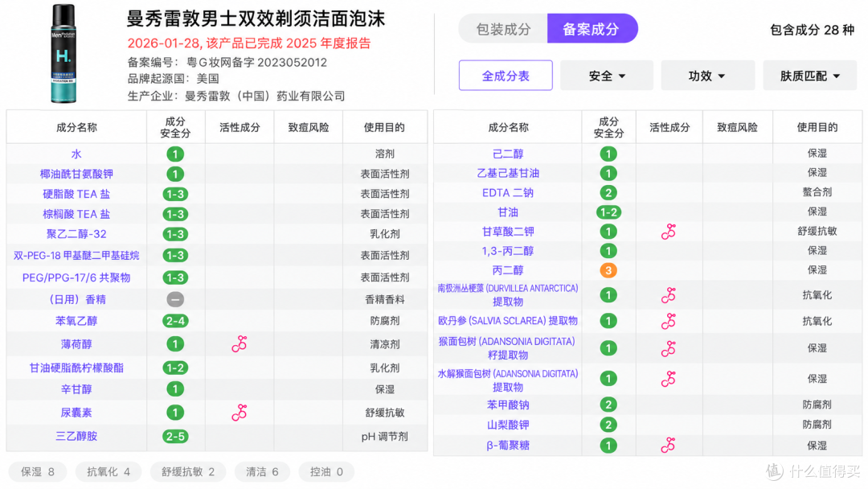Select the 舒缓抗敏 2 tag

click(x=188, y=472)
